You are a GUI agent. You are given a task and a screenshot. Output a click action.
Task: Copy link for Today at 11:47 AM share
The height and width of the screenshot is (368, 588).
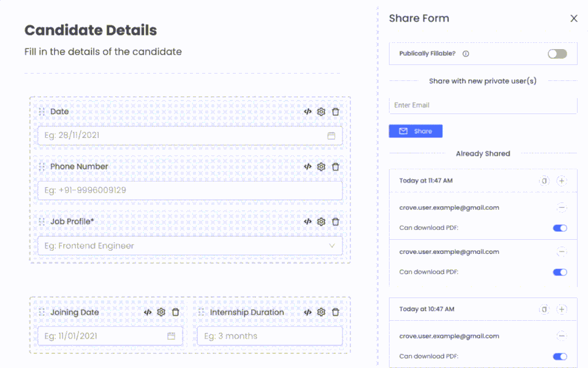544,181
